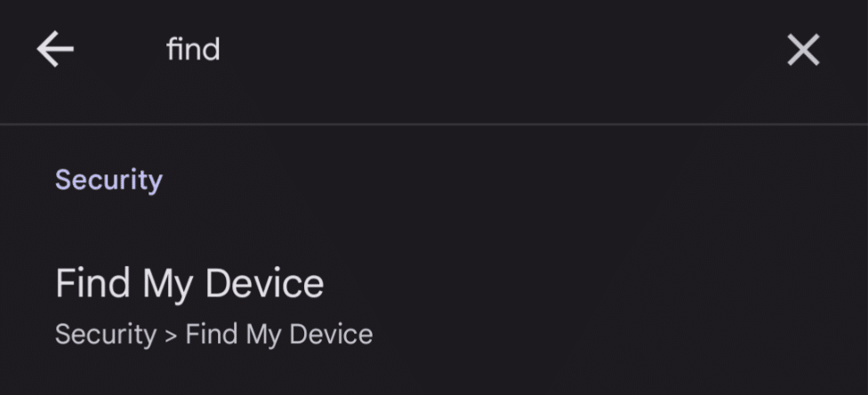Clear the search query with the X icon

click(803, 50)
